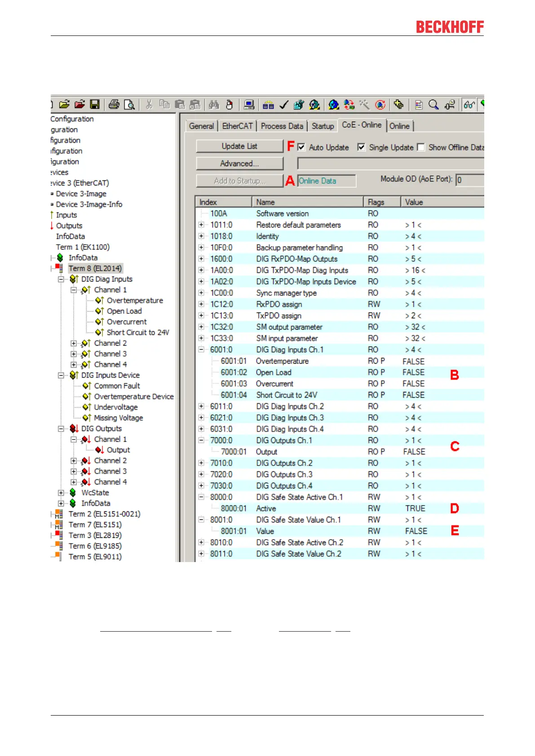535x756 pixels.
Task: Select Term 2 (EL5151-0021) in the tree
Action: click(104, 514)
